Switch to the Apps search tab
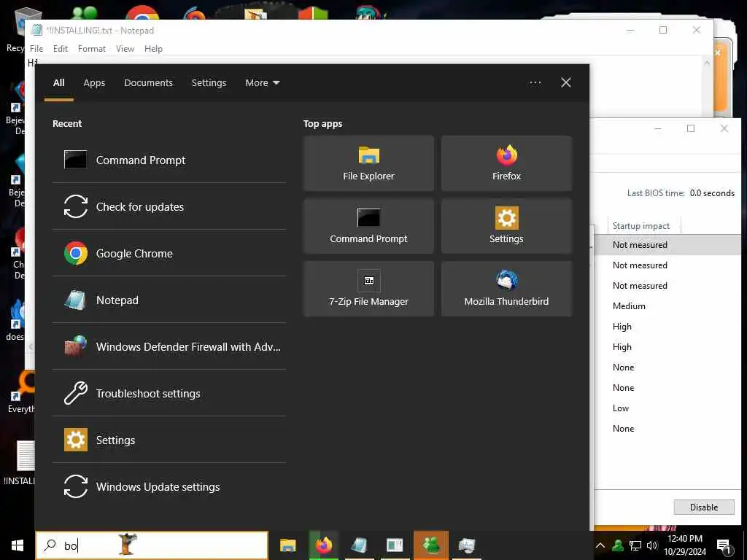 coord(94,83)
